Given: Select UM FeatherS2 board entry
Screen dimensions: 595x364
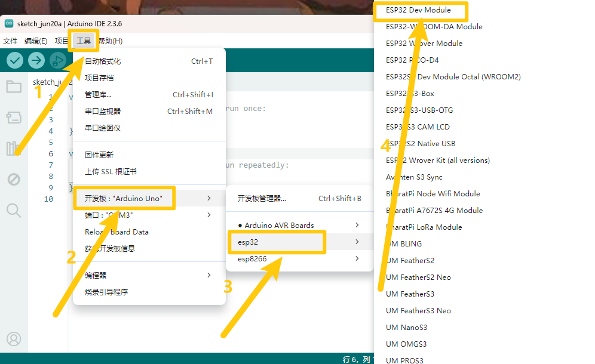Looking at the screenshot, I should (x=410, y=260).
